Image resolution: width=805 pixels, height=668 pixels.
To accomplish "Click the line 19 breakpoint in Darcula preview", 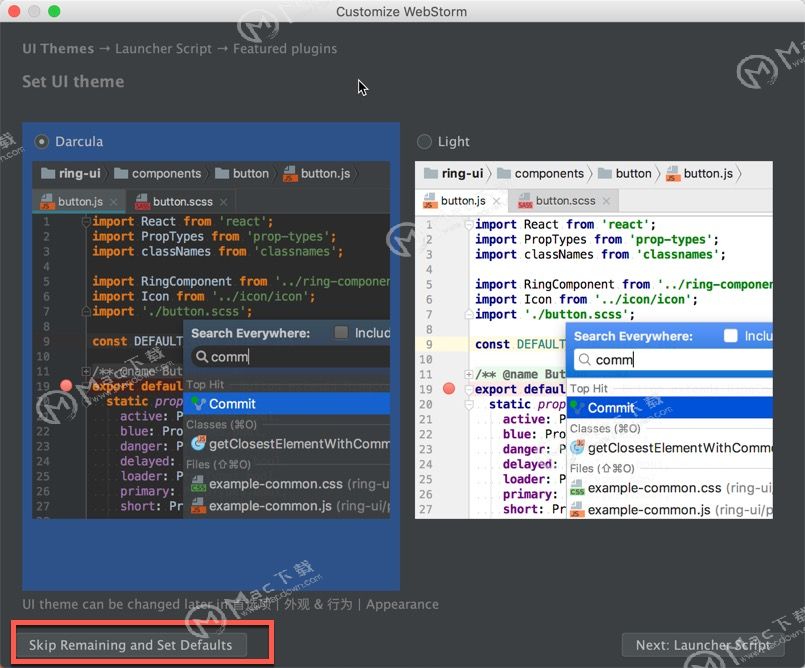I will tap(66, 386).
